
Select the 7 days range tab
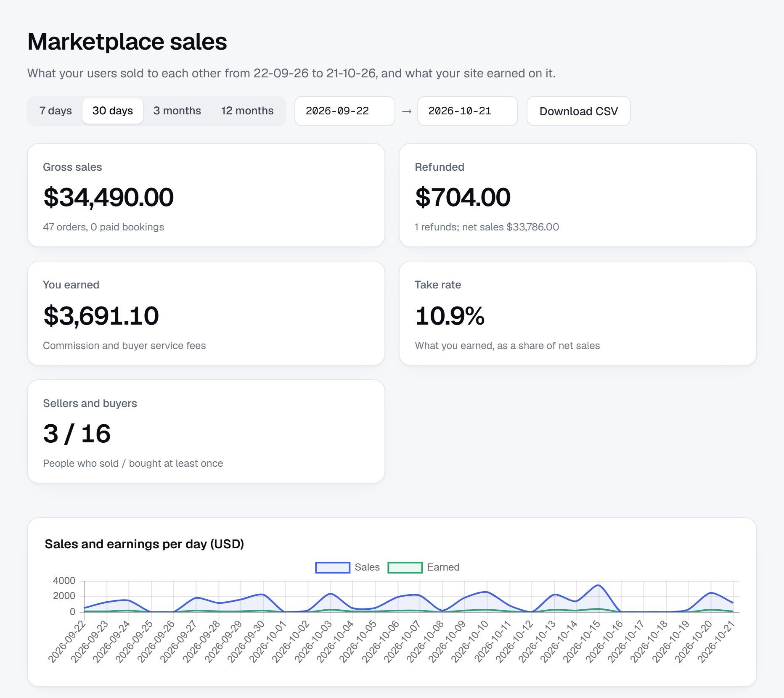pos(56,111)
